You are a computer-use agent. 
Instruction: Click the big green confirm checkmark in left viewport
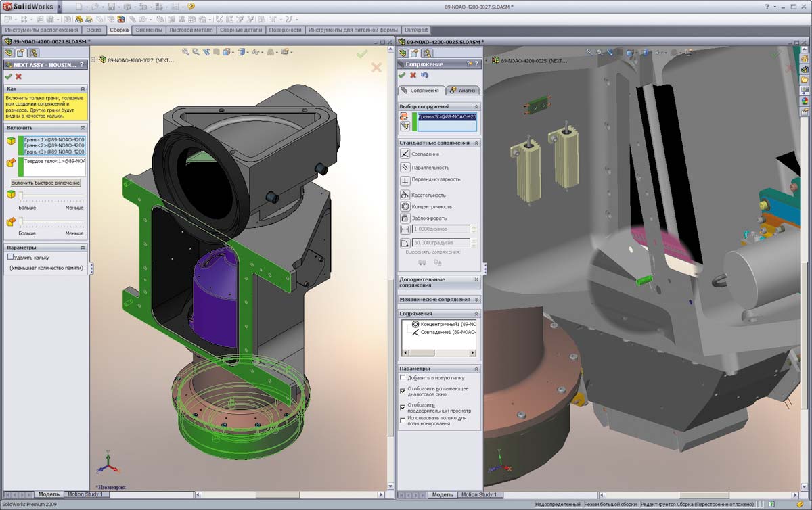point(362,54)
